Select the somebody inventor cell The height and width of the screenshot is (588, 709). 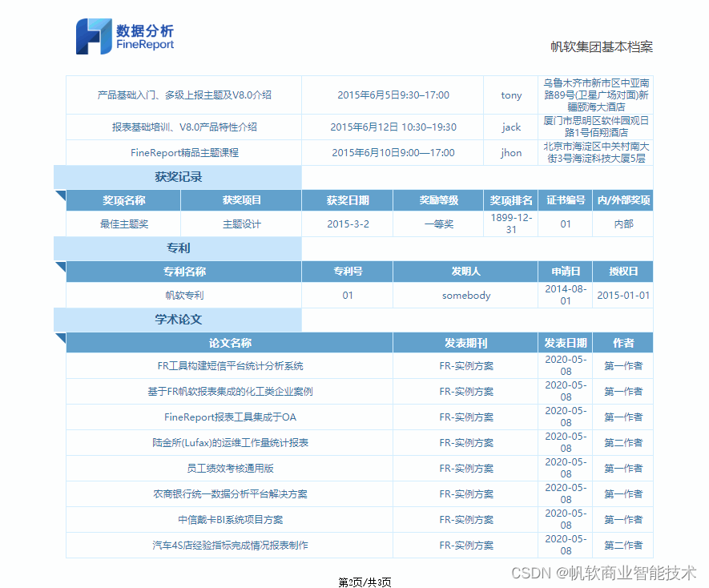(465, 296)
